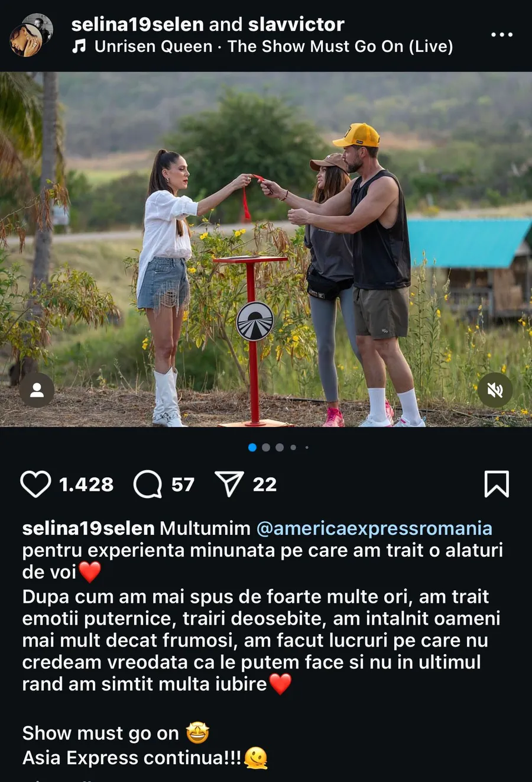The width and height of the screenshot is (532, 782).
Task: Jump to the second carousel dot
Action: point(266,447)
